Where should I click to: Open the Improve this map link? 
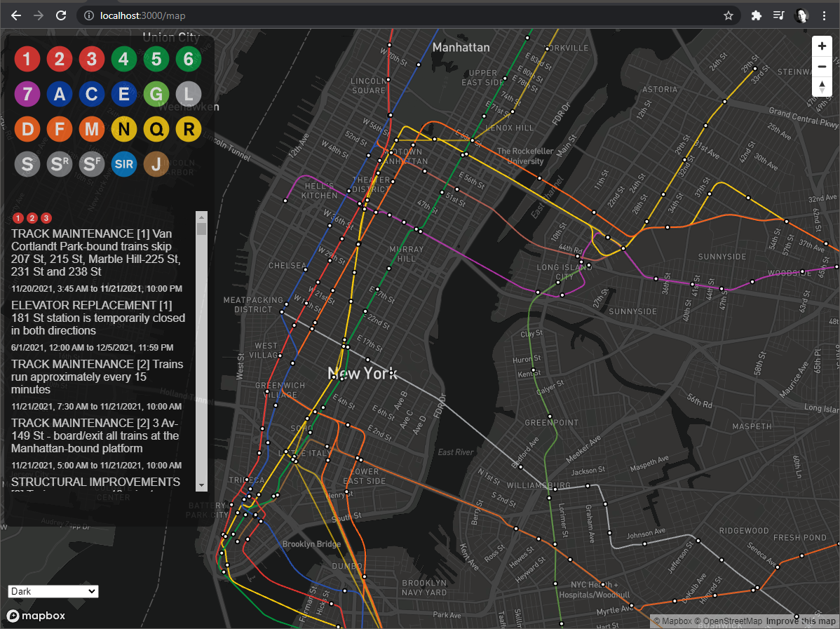(800, 621)
